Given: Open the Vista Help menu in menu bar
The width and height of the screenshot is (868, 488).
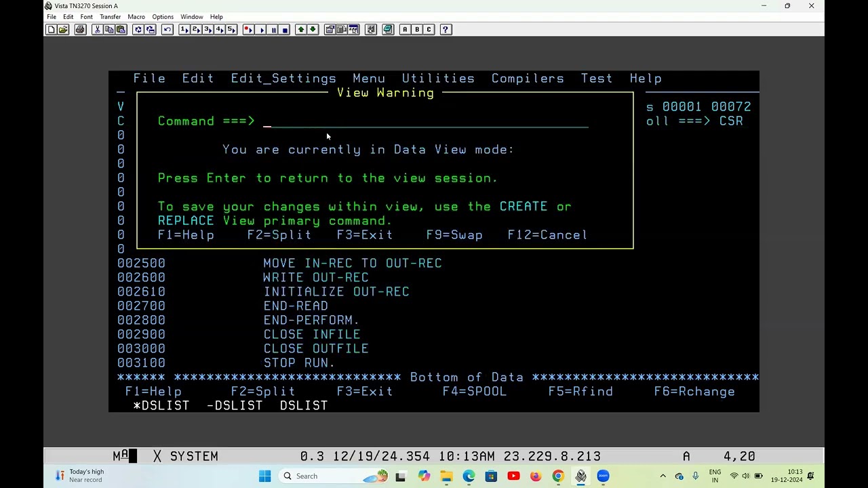Looking at the screenshot, I should tap(216, 17).
